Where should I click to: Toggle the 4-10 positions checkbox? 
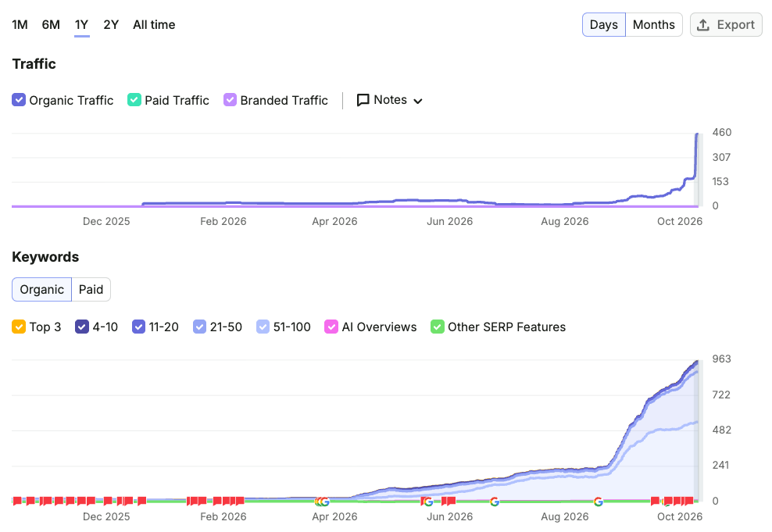coord(82,327)
